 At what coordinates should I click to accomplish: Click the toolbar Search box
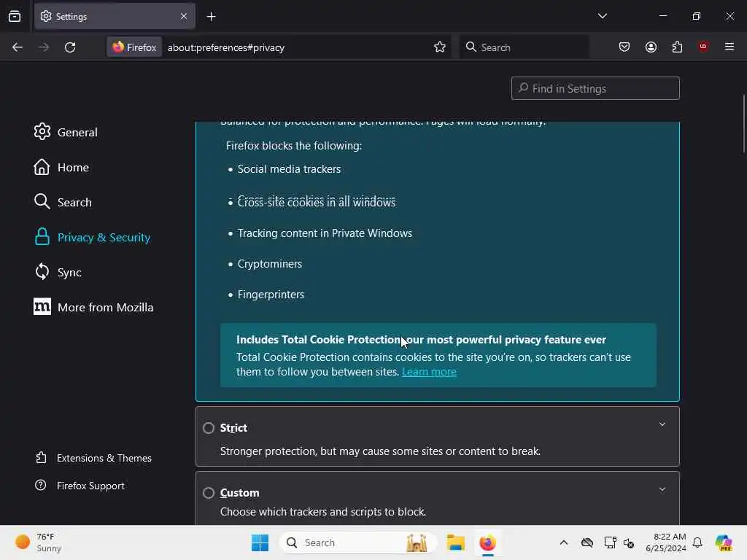click(x=524, y=47)
